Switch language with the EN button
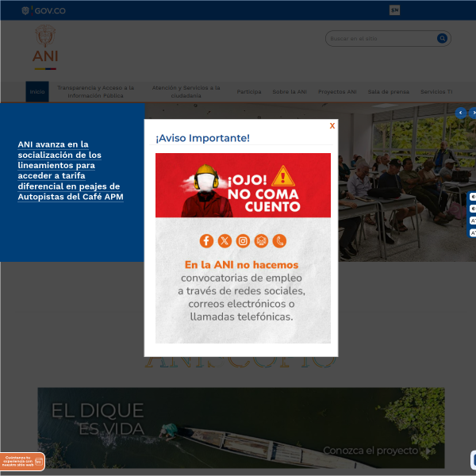 pos(394,10)
